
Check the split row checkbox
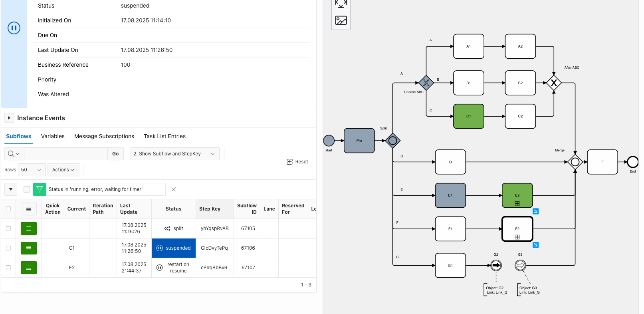pos(8,229)
